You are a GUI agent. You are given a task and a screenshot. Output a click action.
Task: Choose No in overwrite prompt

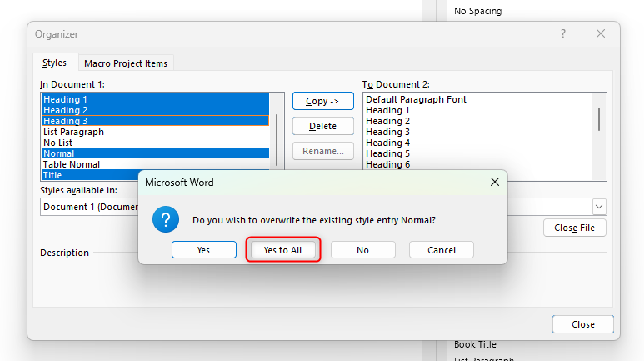(362, 250)
